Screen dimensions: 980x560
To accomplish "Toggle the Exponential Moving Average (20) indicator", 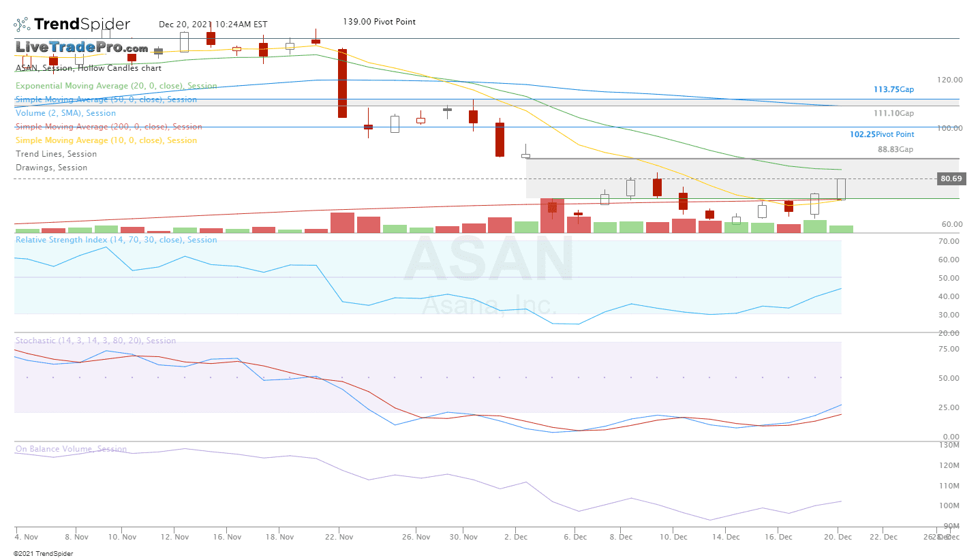I will [116, 85].
